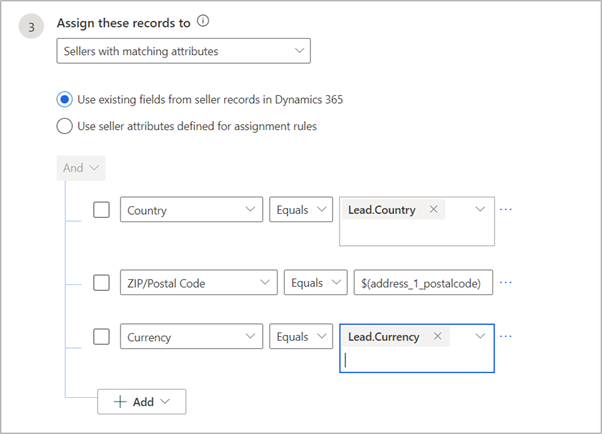Remove the Lead.Currency tag
602x434 pixels.
click(437, 336)
